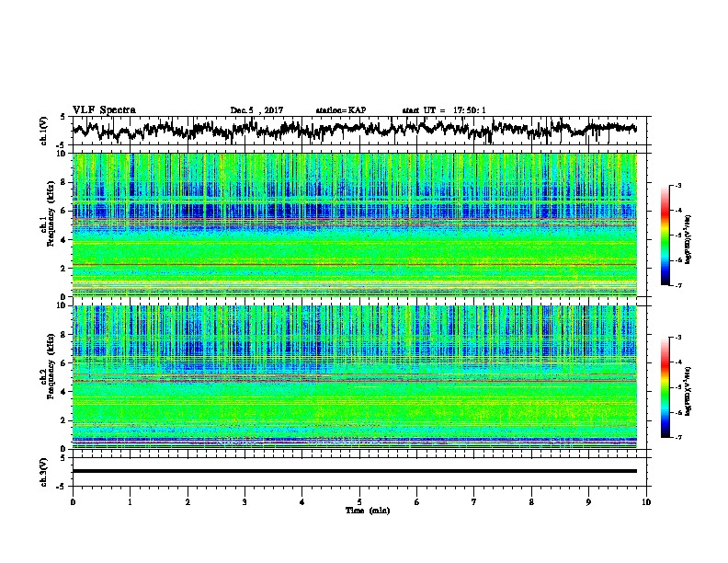The height and width of the screenshot is (563, 728).
Task: Click the ch.2 spectrogram color scale bar
Action: (665, 387)
